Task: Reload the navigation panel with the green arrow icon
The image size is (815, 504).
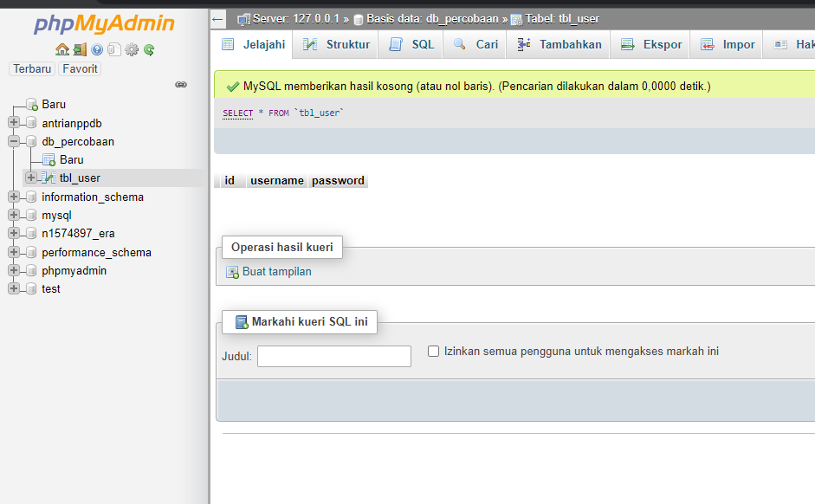Action: (x=148, y=49)
